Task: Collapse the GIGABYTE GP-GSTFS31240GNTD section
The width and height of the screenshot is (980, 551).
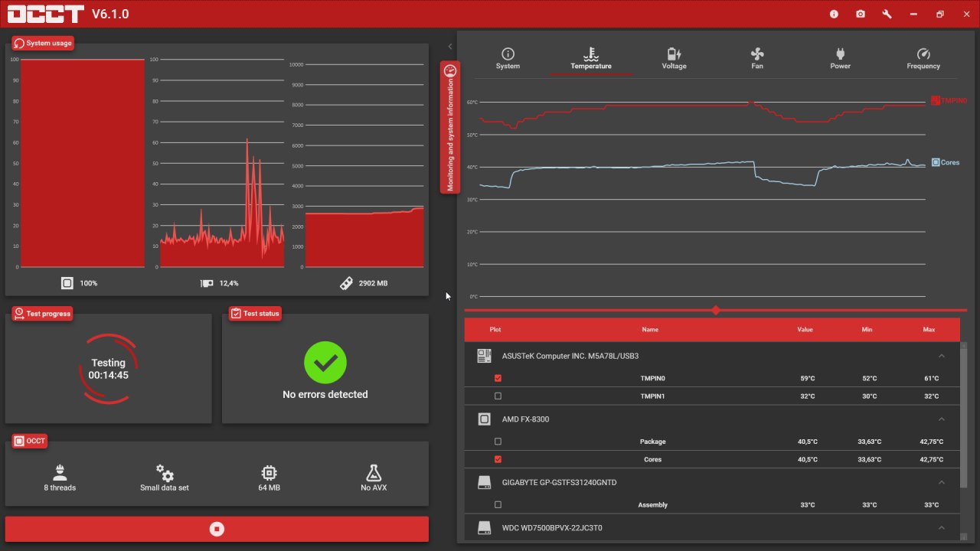Action: point(942,483)
